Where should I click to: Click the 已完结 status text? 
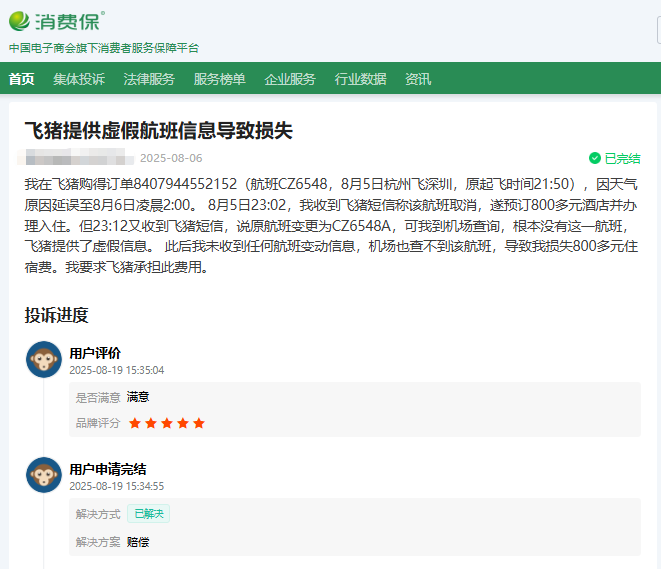coord(622,158)
